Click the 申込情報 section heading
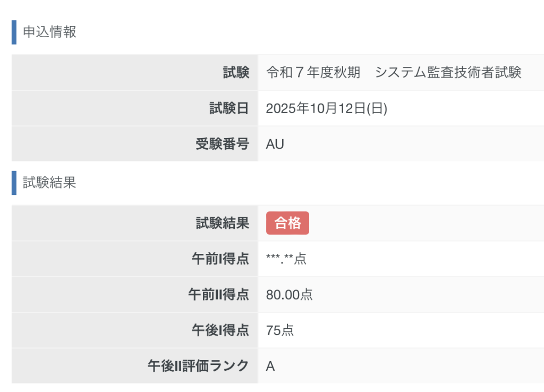 [50, 32]
